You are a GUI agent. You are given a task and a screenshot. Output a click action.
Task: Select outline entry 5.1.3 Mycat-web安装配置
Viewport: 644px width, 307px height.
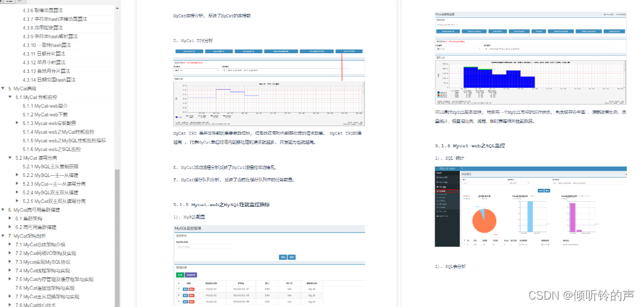49,123
